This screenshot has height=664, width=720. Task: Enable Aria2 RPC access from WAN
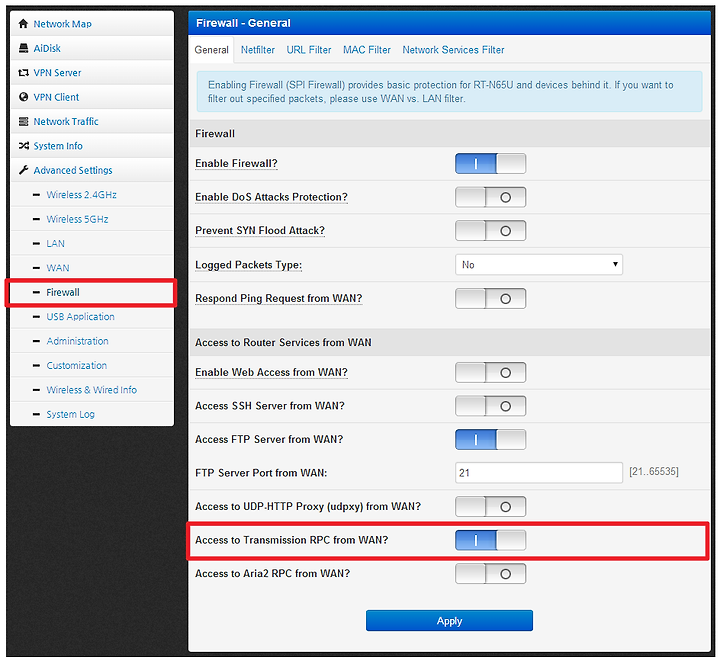(490, 574)
